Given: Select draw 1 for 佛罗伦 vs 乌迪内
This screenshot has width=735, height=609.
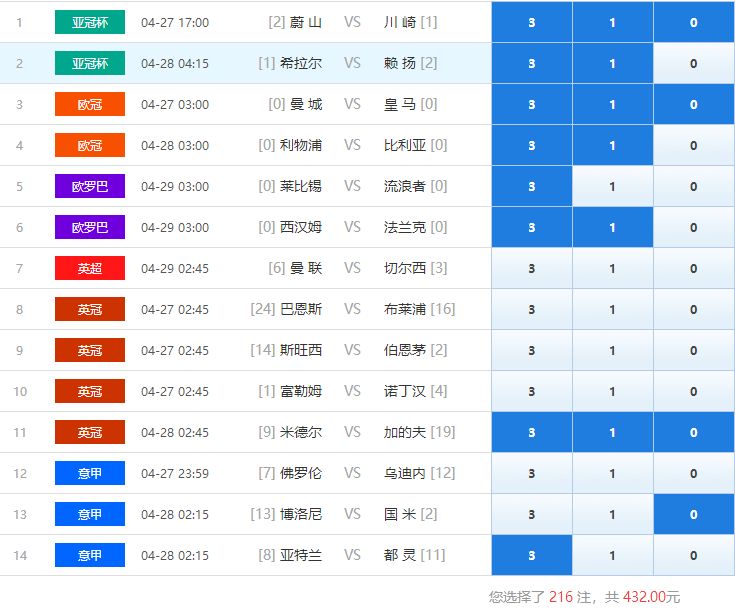Looking at the screenshot, I should 613,474.
